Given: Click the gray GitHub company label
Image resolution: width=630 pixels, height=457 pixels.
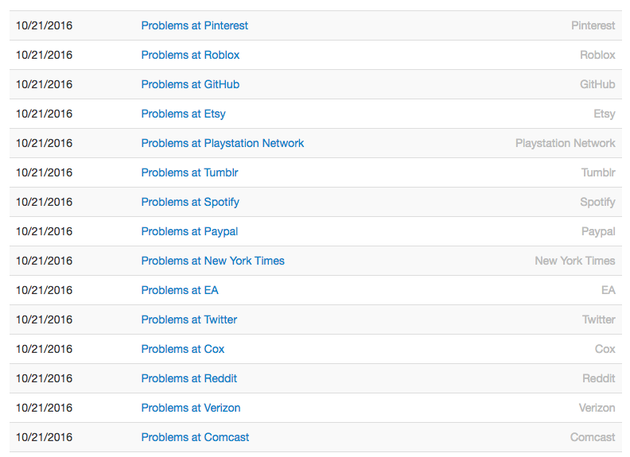Looking at the screenshot, I should point(597,84).
